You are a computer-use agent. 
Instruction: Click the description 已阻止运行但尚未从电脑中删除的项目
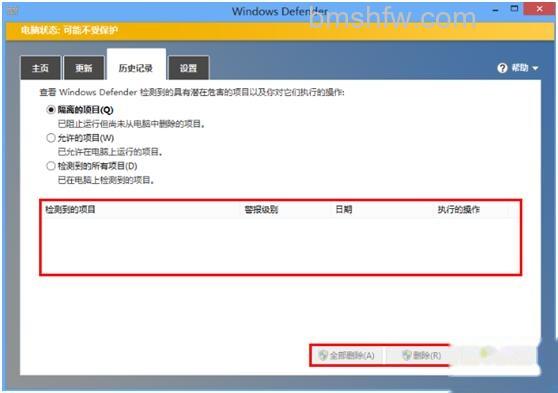(x=131, y=124)
